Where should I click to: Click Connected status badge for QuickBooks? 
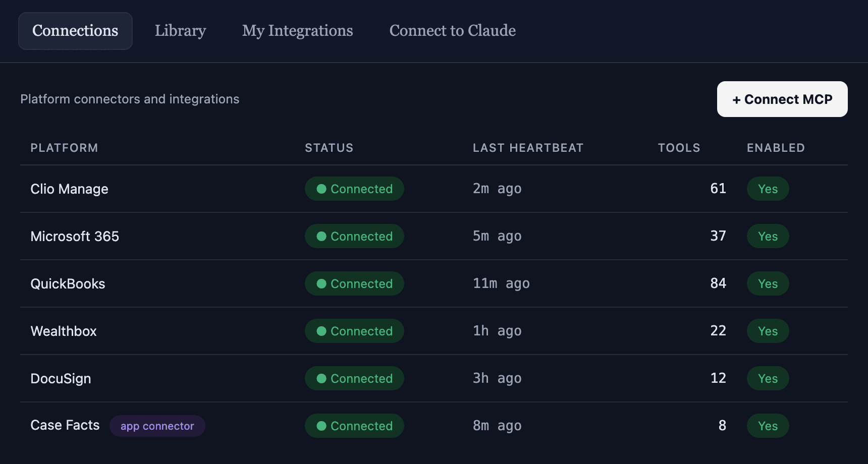(x=354, y=283)
